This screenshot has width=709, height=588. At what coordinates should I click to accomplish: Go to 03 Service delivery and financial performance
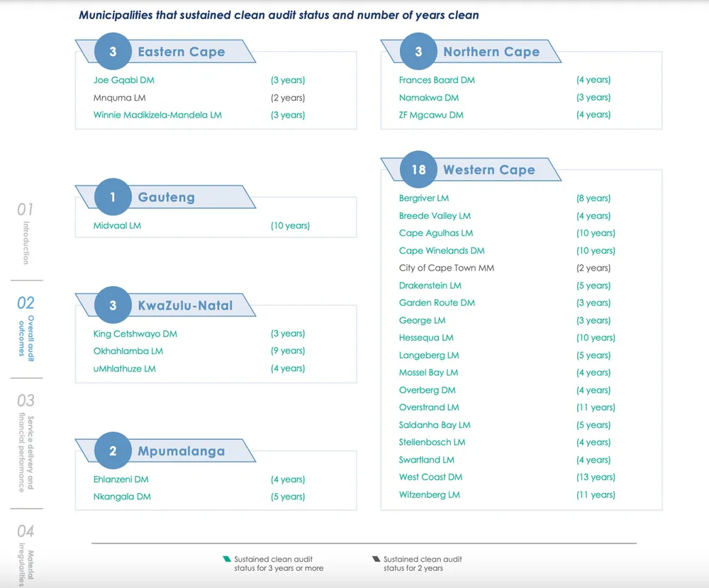tap(26, 443)
